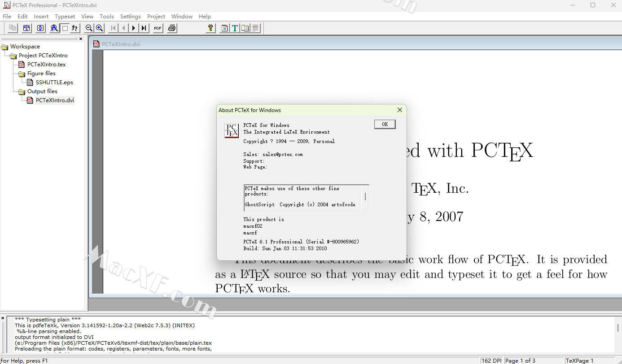Toggle the dotted rectangle selection tool

[x=65, y=28]
